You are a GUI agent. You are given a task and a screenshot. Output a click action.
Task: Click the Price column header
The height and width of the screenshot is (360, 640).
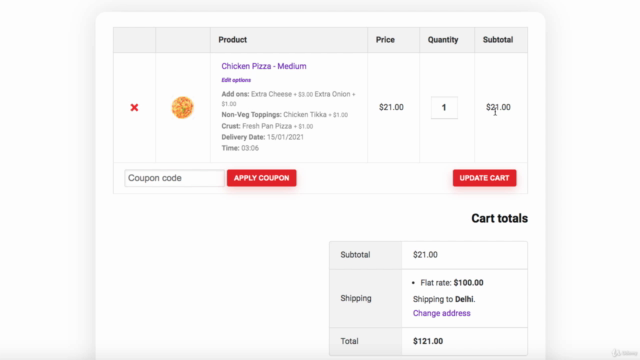pos(385,40)
